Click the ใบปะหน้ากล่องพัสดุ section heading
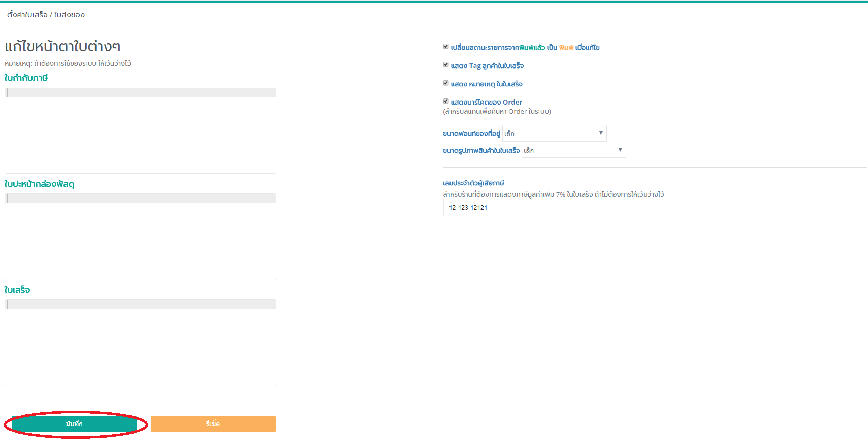Image resolution: width=868 pixels, height=444 pixels. click(39, 184)
